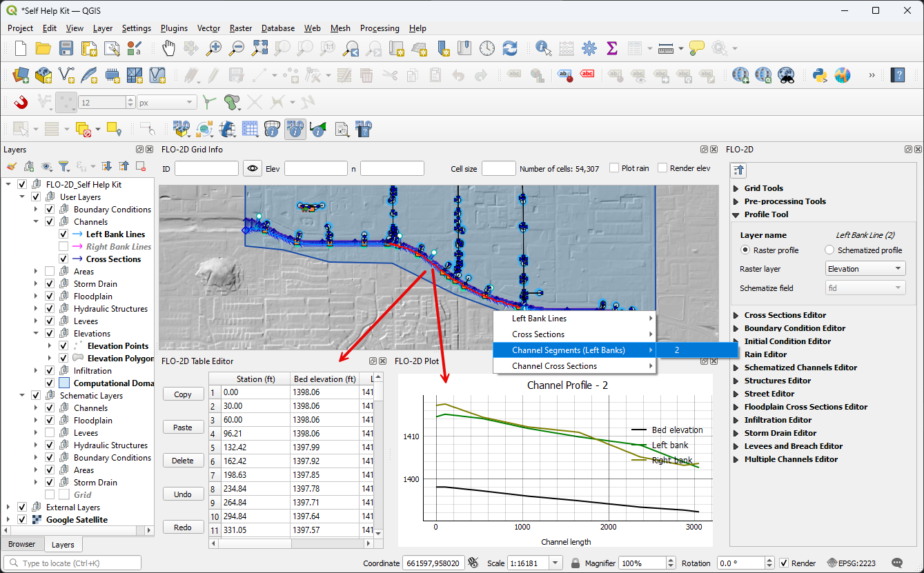This screenshot has height=573, width=924.
Task: Toggle the eye icon in Grid Info
Action: coord(253,168)
